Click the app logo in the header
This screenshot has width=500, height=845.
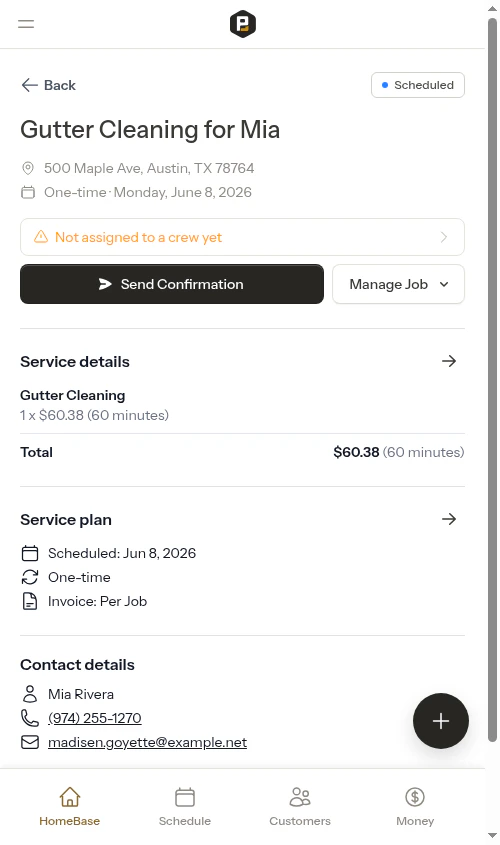tap(242, 24)
